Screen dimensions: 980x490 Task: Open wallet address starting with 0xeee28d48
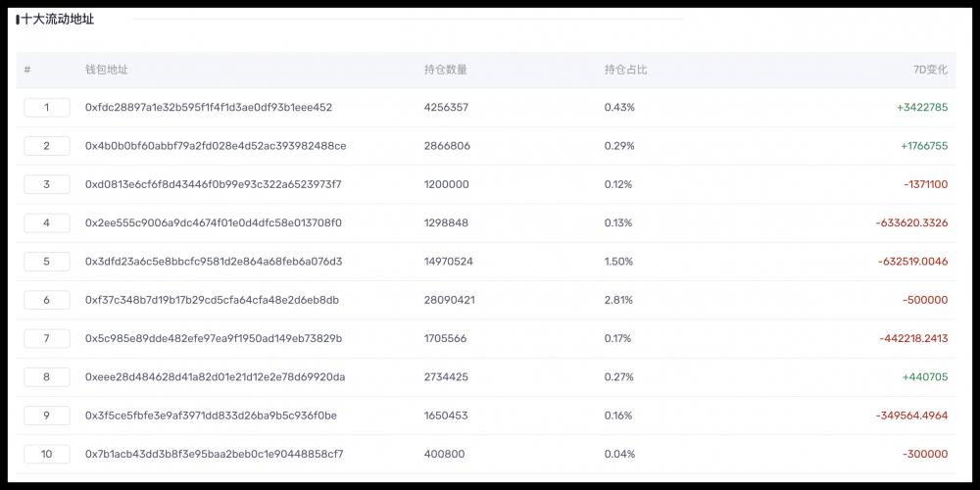tap(215, 377)
